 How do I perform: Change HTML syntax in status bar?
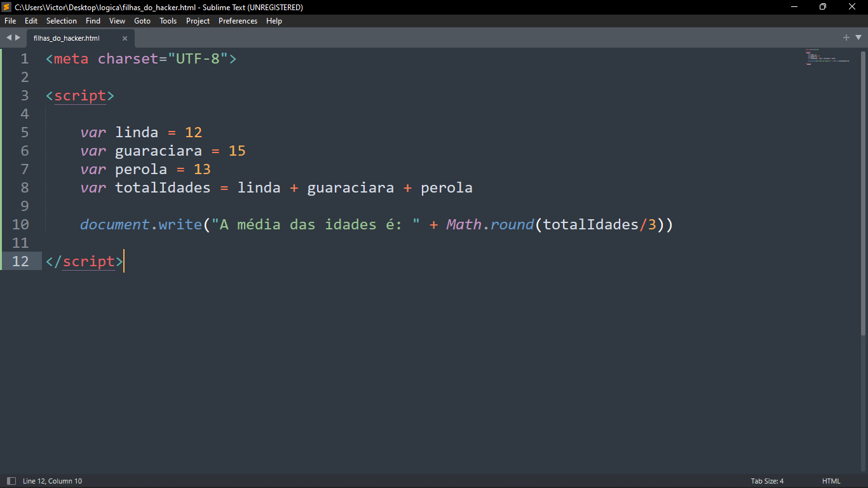coord(831,481)
